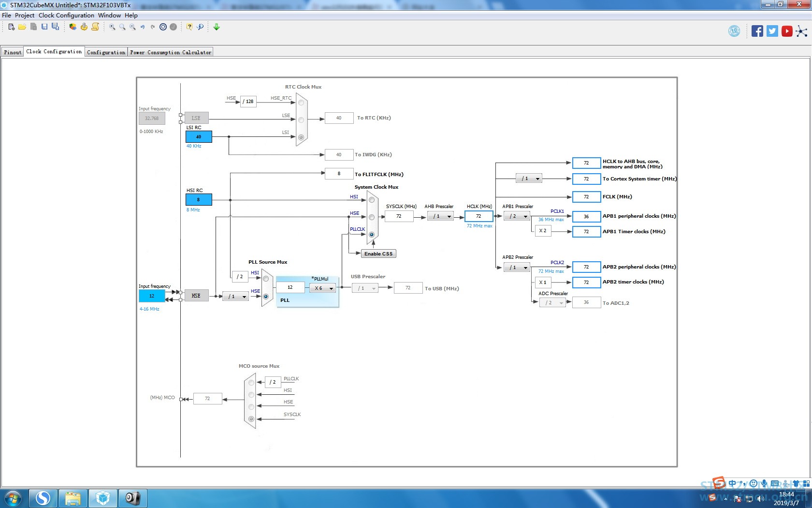Select LSI in the RTC Clock Mux
812x508 pixels.
[301, 137]
